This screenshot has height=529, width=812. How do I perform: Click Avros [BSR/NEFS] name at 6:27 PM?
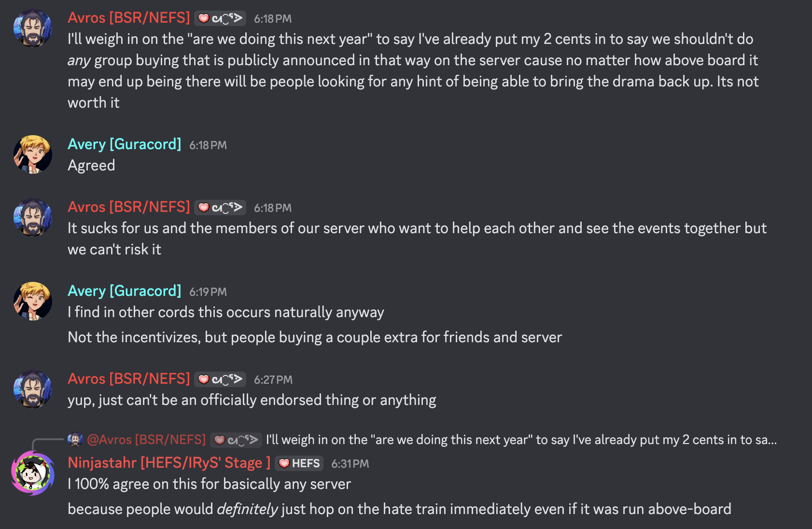coord(128,379)
